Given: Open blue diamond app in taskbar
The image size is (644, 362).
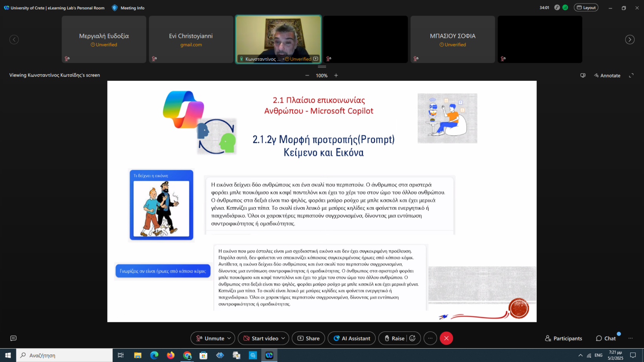Looking at the screenshot, I should (x=220, y=355).
